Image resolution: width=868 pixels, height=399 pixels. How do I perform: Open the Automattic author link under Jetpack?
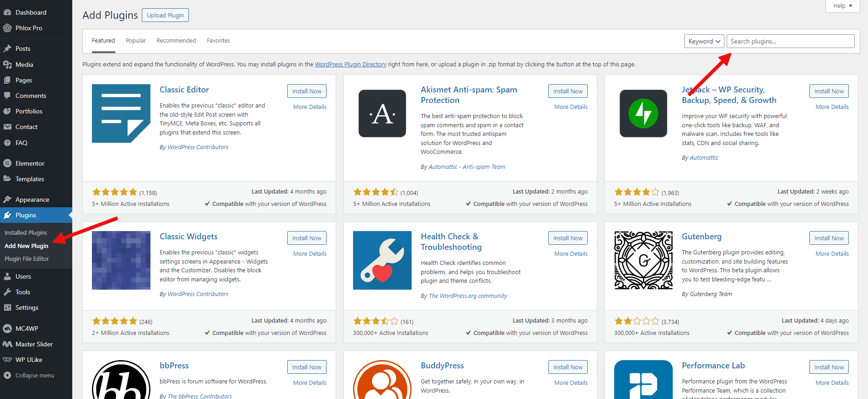point(704,157)
